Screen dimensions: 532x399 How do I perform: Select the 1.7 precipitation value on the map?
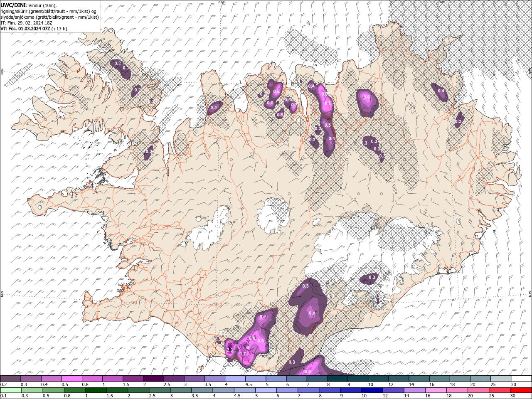point(243,354)
